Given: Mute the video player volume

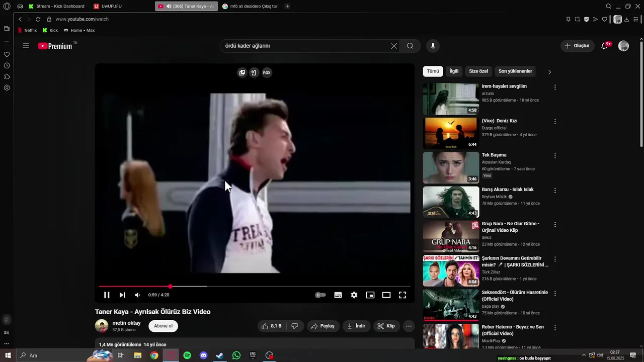Looking at the screenshot, I should (137, 295).
